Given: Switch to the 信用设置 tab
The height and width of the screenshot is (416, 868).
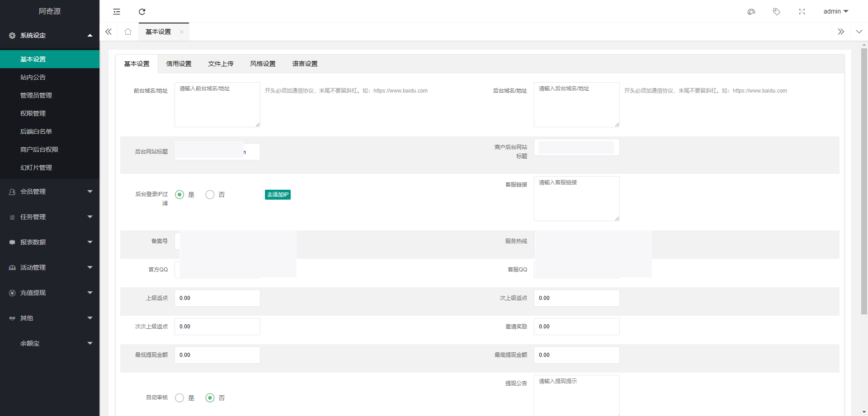Looking at the screenshot, I should (179, 64).
